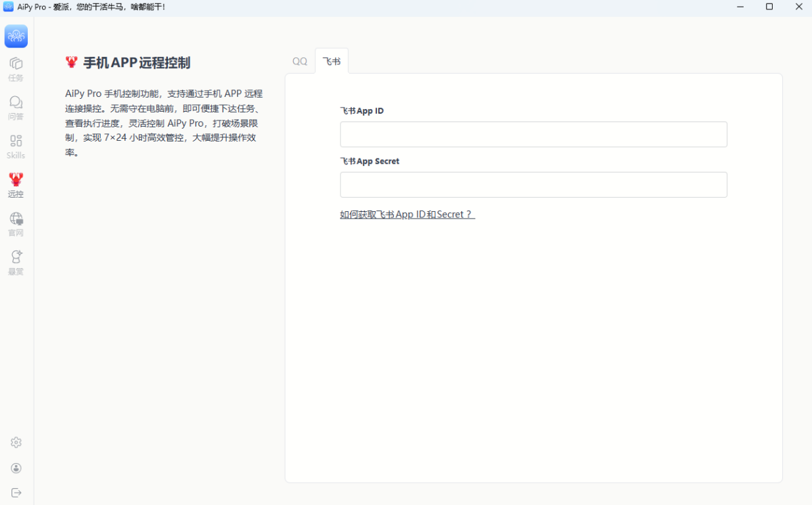The image size is (812, 505).
Task: Click the AiPy Pro title bar app icon
Action: (x=8, y=7)
